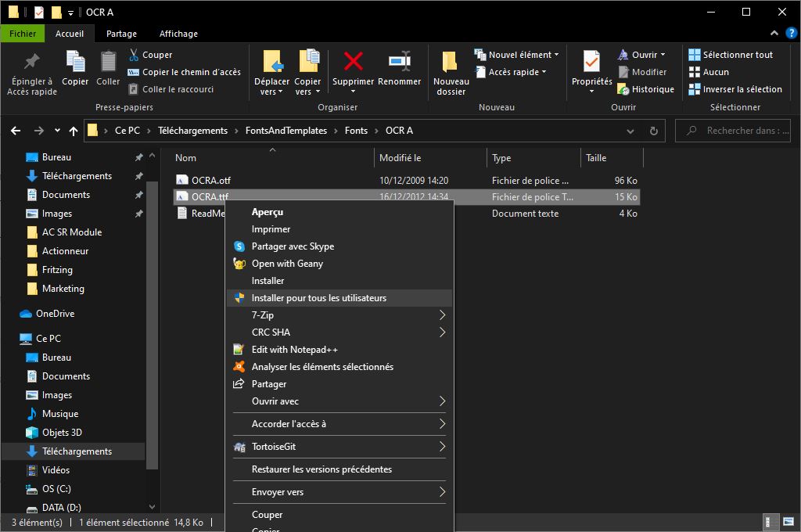Sort by the Modifié le column header

click(431, 158)
